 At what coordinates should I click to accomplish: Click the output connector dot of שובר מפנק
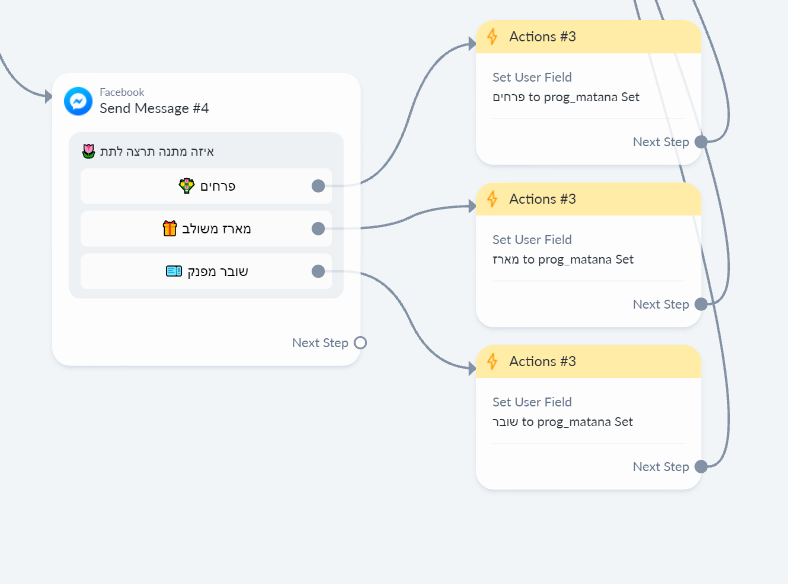tap(318, 271)
